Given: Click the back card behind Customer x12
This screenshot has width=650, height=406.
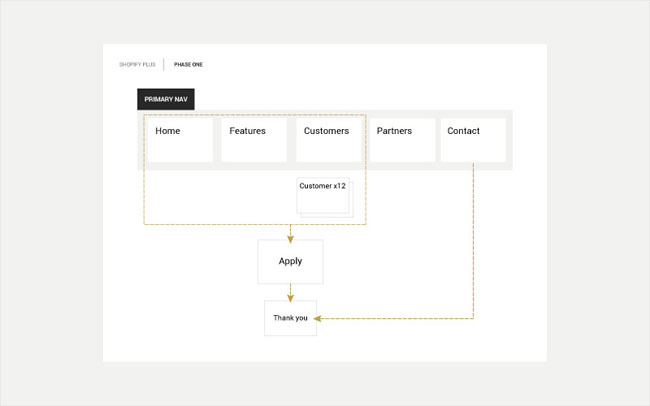Looking at the screenshot, I should click(x=352, y=214).
